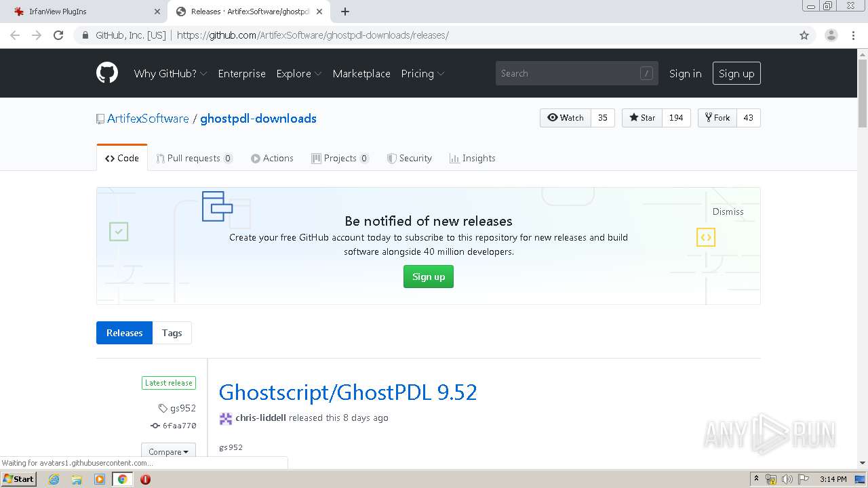Open the ghostpdl-downloads repository link
This screenshot has width=868, height=488.
click(258, 119)
